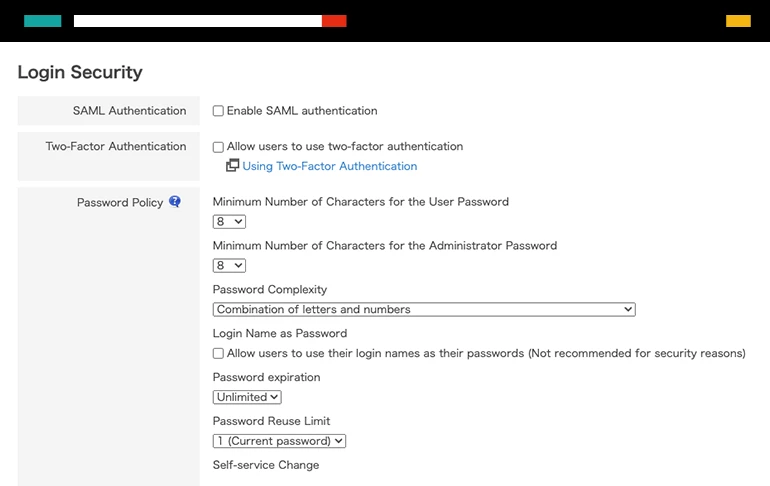Check Allow users to use login names as passwords

[218, 353]
